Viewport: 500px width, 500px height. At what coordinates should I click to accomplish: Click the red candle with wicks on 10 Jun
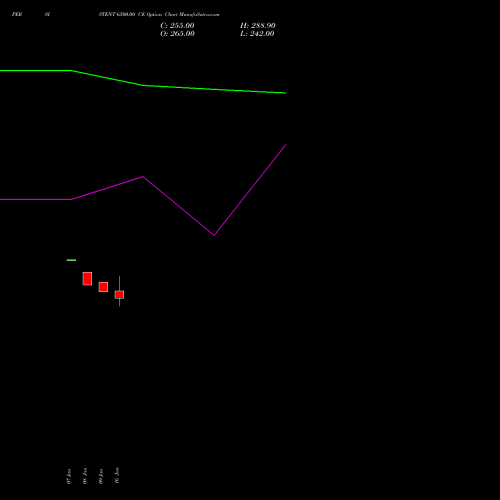(x=119, y=294)
